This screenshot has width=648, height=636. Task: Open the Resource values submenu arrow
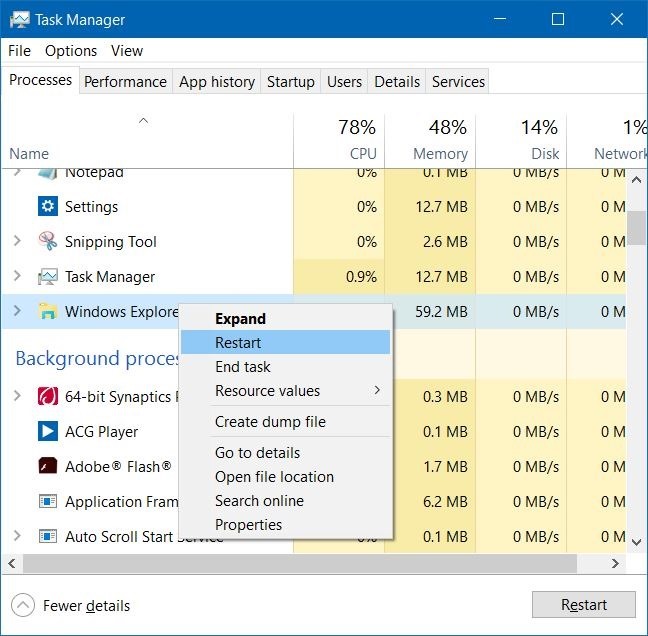pos(376,390)
